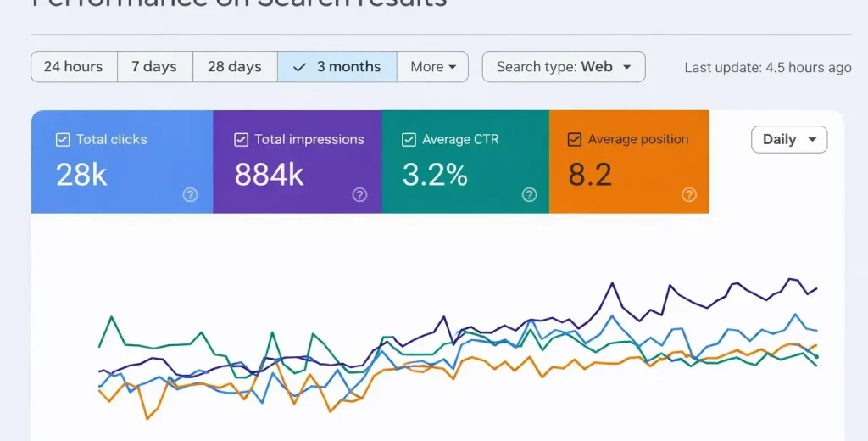Disable the Average CTR checkbox

409,140
